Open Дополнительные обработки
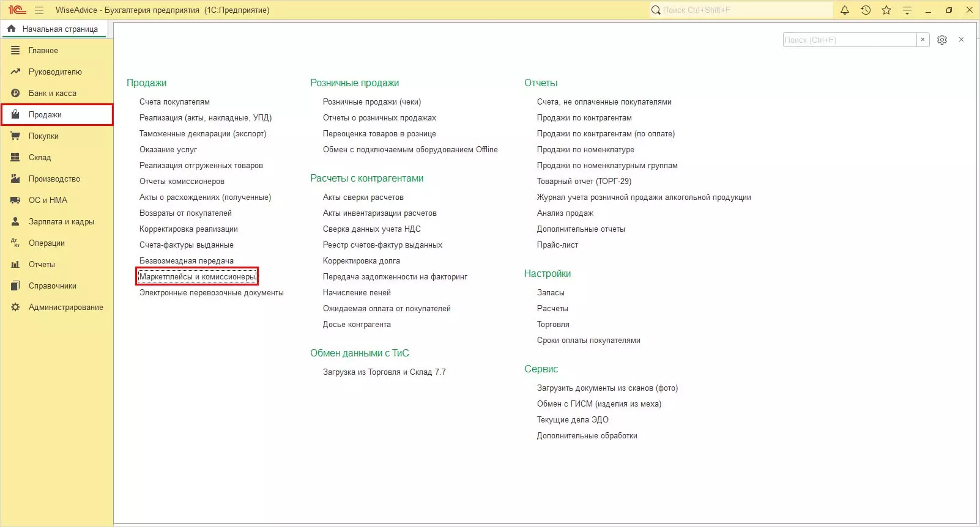The width and height of the screenshot is (980, 527). [587, 436]
